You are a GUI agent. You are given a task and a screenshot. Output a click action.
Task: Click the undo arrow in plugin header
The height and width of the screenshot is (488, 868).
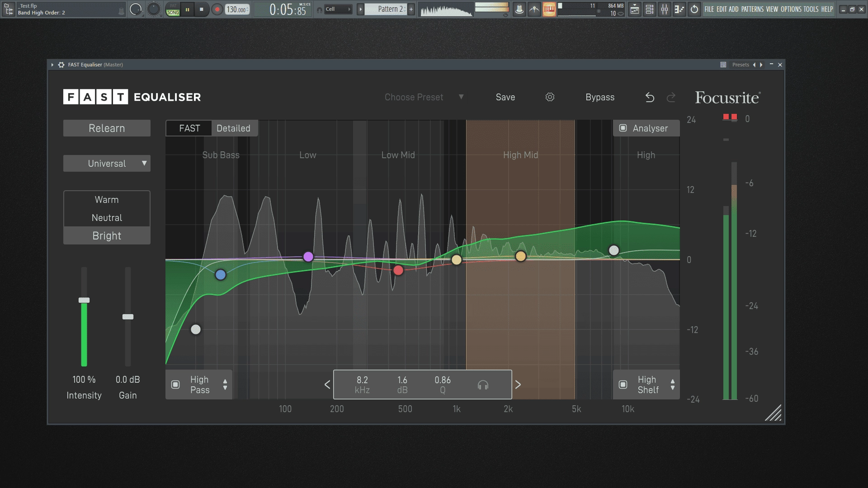(x=650, y=97)
